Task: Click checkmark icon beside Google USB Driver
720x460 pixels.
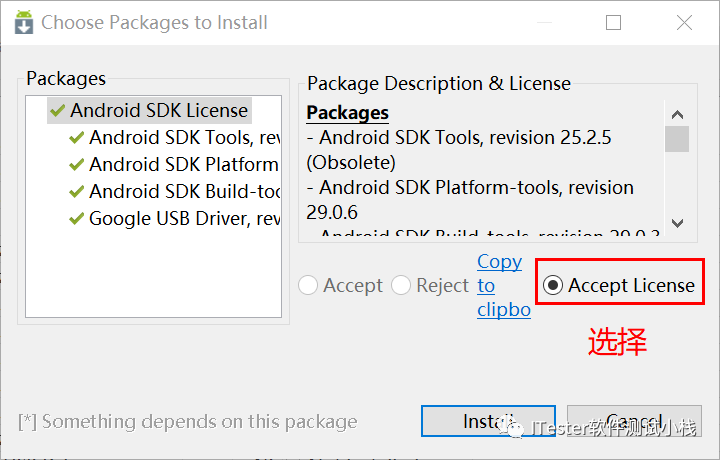Action: [76, 219]
